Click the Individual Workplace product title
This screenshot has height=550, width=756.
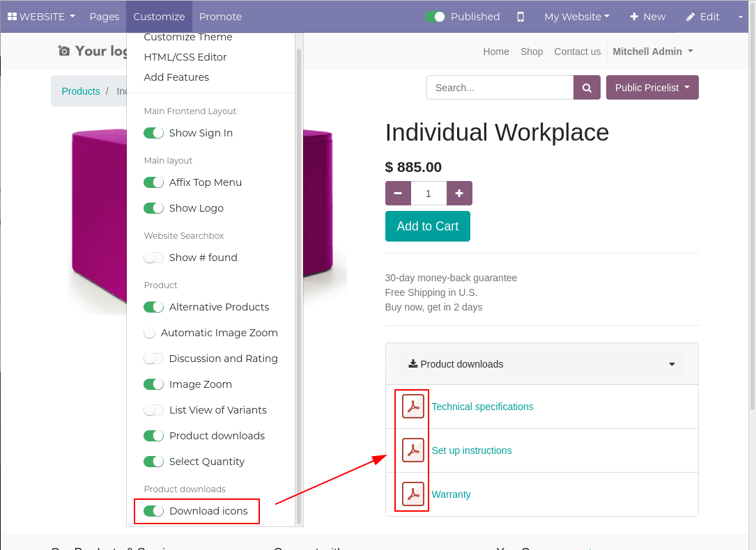pos(497,132)
